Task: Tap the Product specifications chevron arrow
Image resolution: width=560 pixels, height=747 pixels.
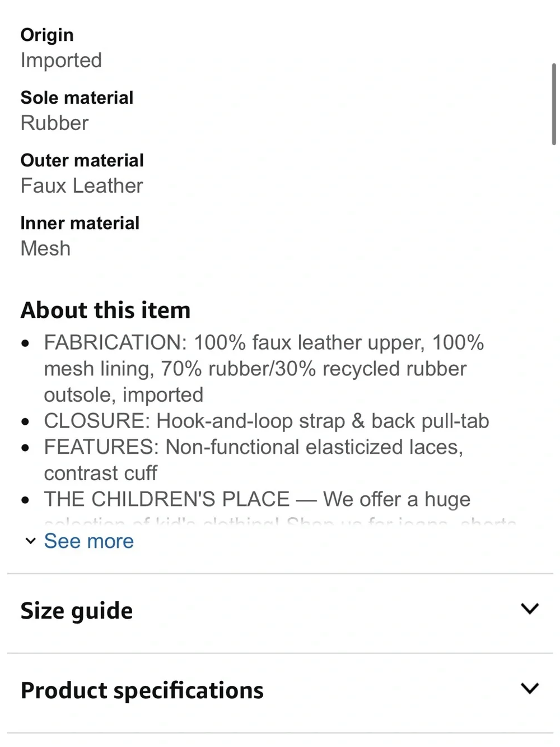Action: click(529, 688)
